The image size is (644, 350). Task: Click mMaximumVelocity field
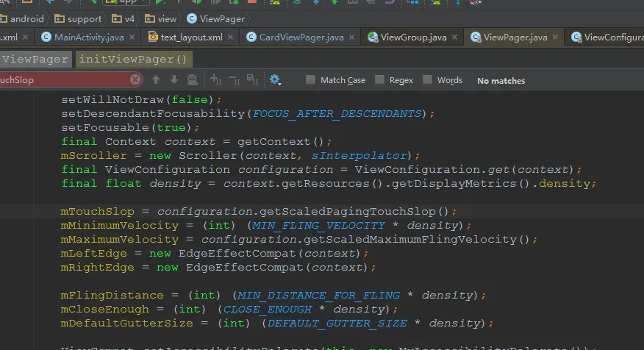(120, 240)
